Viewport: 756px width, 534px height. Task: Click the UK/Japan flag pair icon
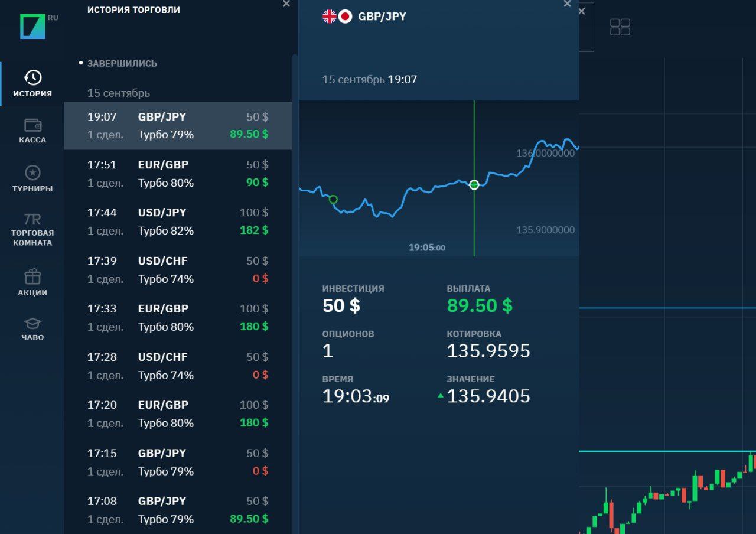point(337,17)
